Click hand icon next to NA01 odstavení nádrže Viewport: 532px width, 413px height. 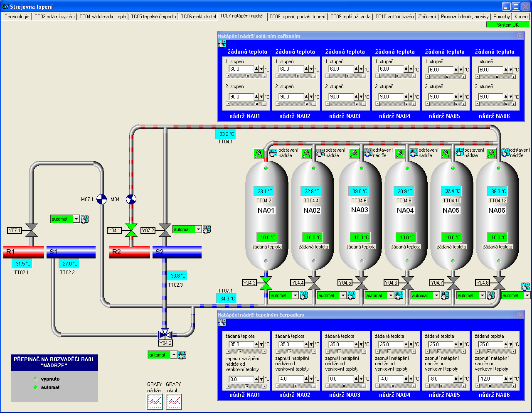click(x=273, y=152)
